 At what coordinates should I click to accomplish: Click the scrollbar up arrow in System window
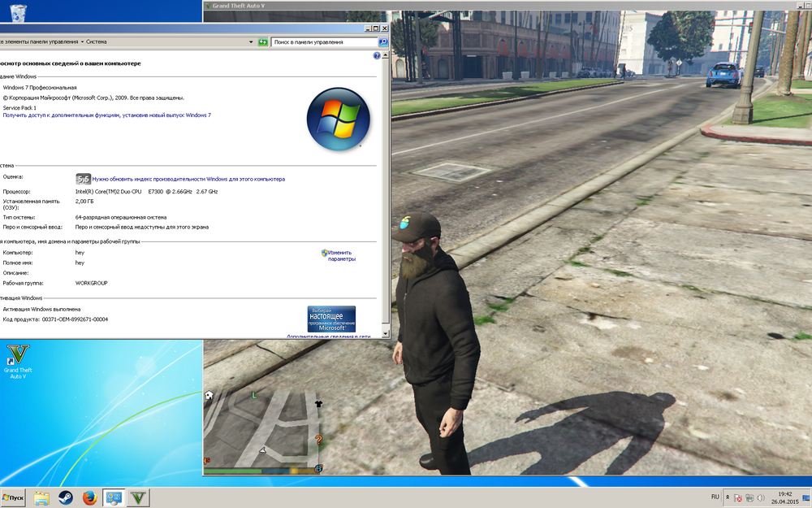coord(385,55)
